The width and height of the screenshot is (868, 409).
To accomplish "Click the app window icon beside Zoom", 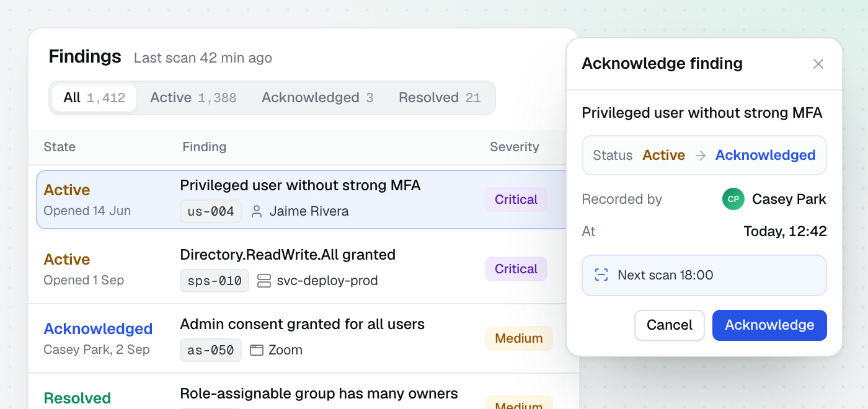I will coord(257,350).
